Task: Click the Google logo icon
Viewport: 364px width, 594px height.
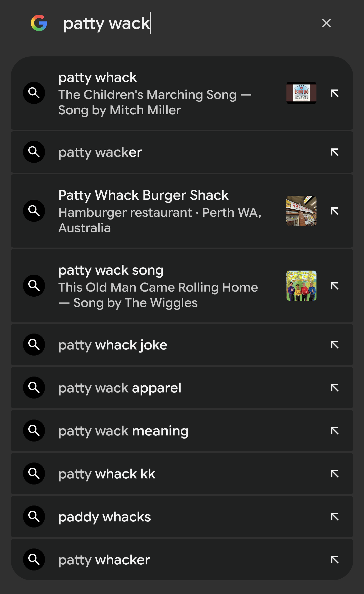Action: click(x=39, y=23)
